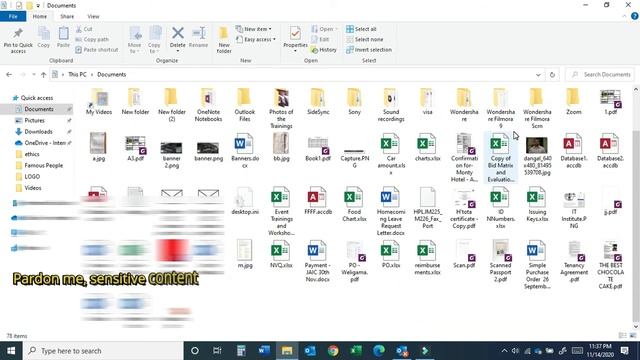Screen dimensions: 640x360
Task: Switch to the Share tab
Action: tap(67, 16)
